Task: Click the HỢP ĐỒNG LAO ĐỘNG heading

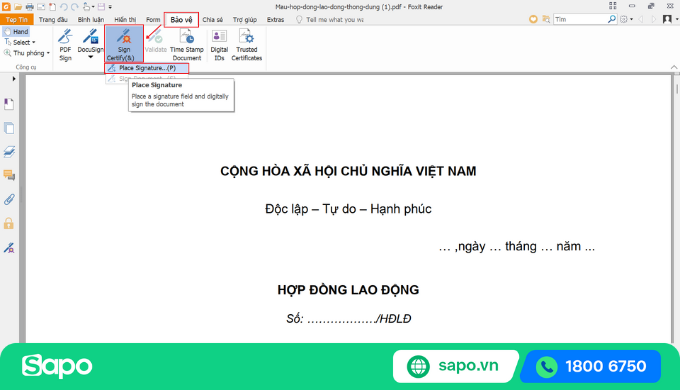Action: coord(348,290)
